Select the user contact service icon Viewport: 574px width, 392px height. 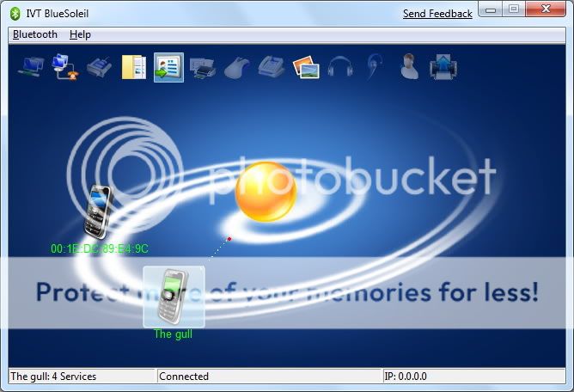click(x=409, y=67)
